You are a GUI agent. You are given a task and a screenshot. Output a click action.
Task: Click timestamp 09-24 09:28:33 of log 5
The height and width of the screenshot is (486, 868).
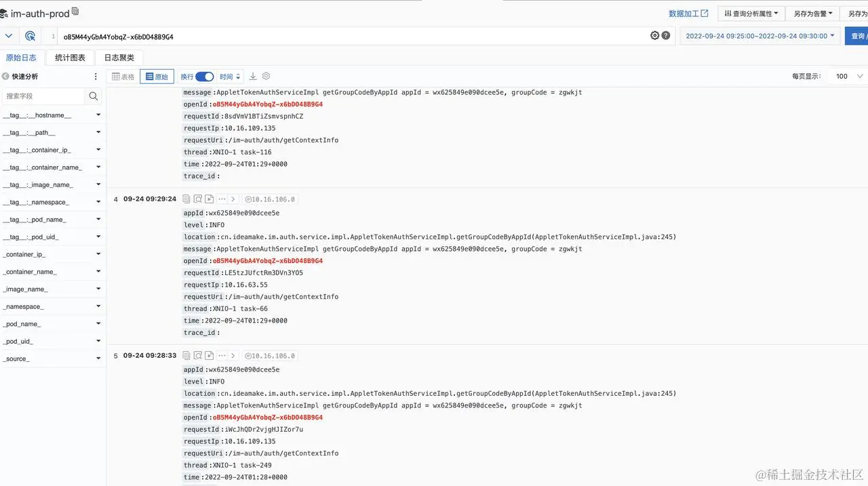[150, 356]
